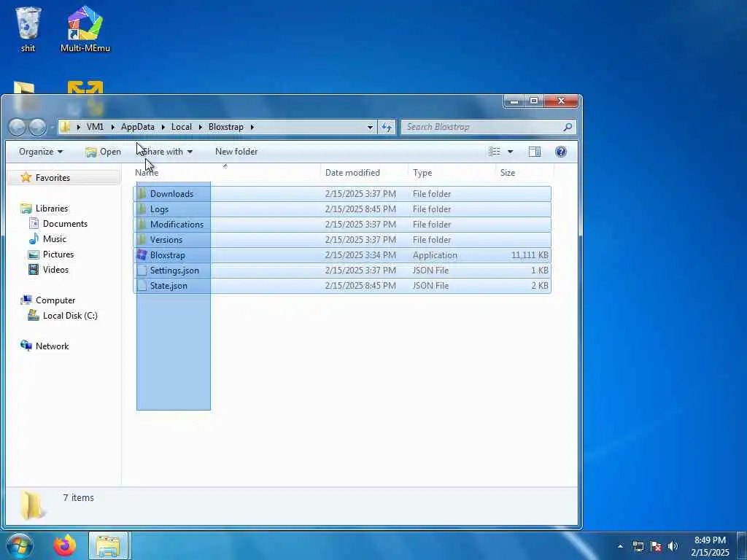Image resolution: width=747 pixels, height=560 pixels.
Task: Open Explorer help question mark icon
Action: [x=561, y=152]
